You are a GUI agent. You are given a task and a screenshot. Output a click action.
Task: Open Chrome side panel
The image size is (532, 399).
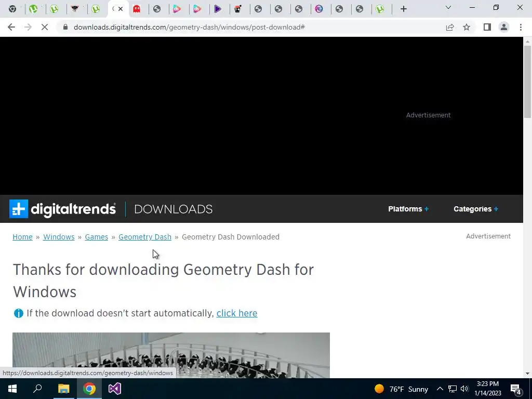click(487, 27)
